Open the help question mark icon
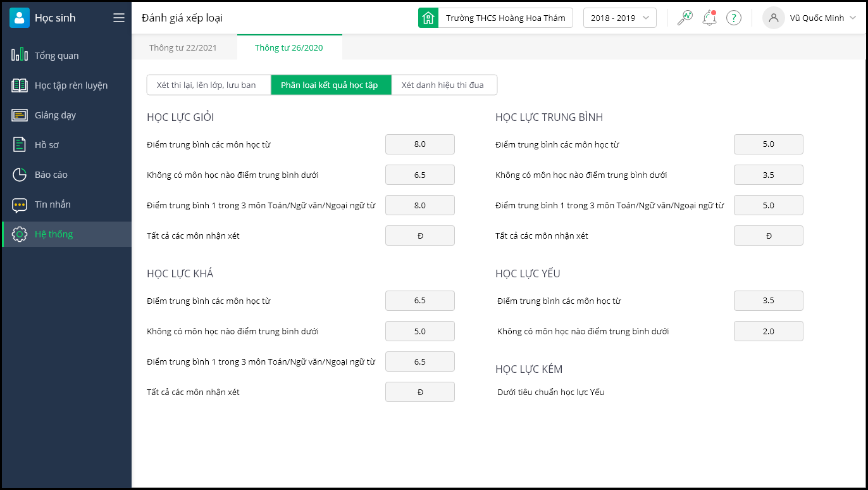Image resolution: width=868 pixels, height=490 pixels. click(733, 18)
